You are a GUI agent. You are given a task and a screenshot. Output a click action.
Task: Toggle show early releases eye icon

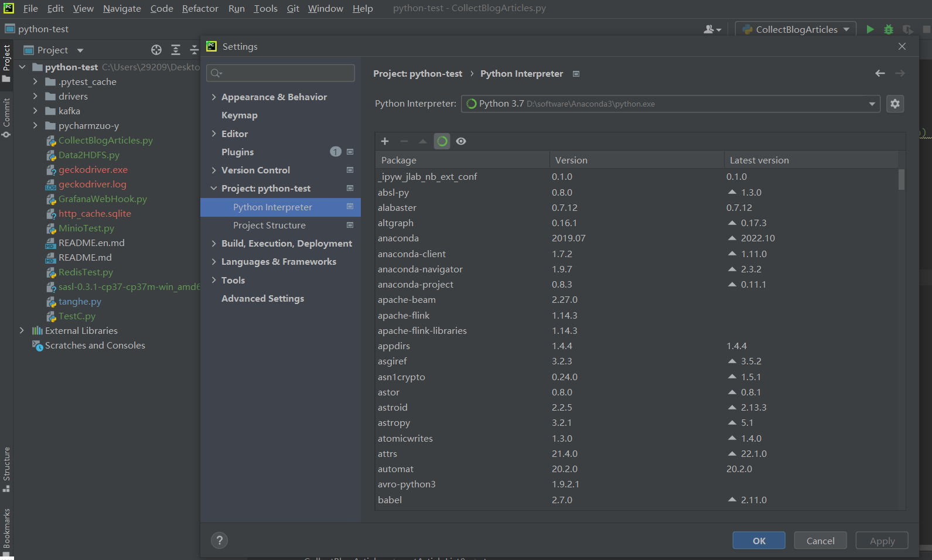(x=461, y=141)
